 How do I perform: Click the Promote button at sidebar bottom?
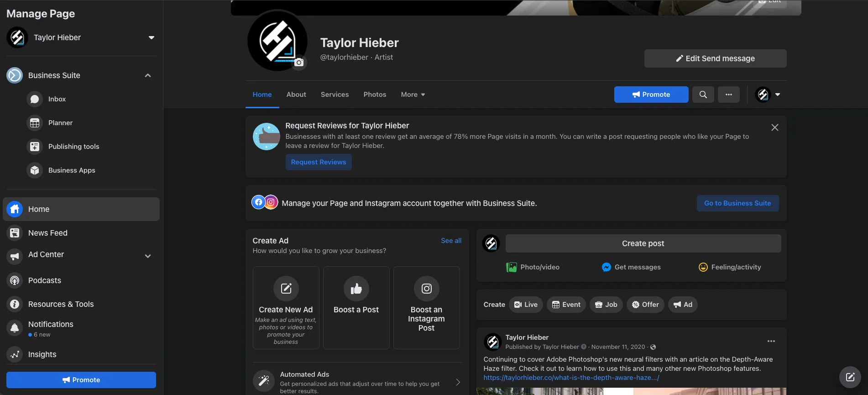[81, 380]
